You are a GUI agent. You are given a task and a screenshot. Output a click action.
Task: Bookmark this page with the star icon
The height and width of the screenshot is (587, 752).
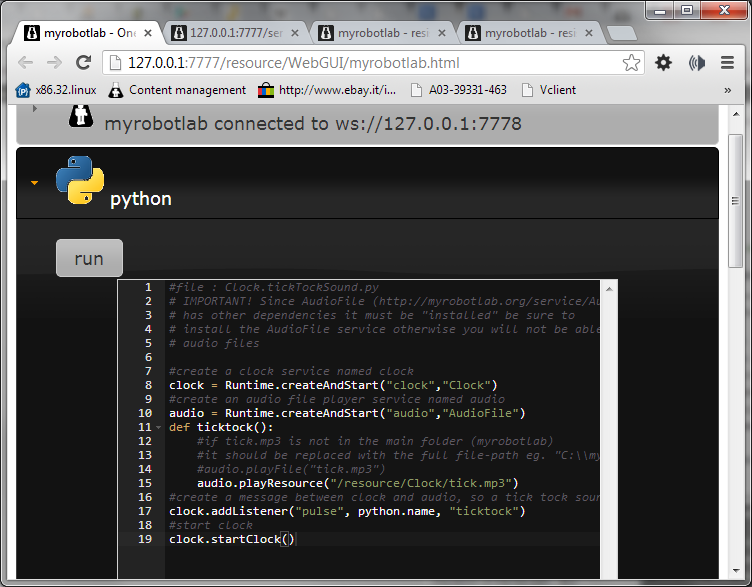click(x=631, y=63)
